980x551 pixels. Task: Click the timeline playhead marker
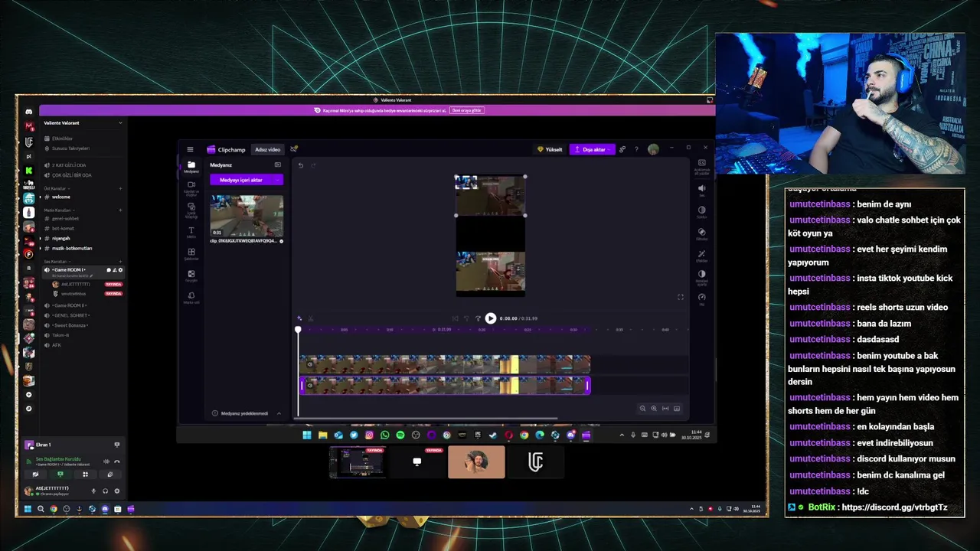click(298, 330)
